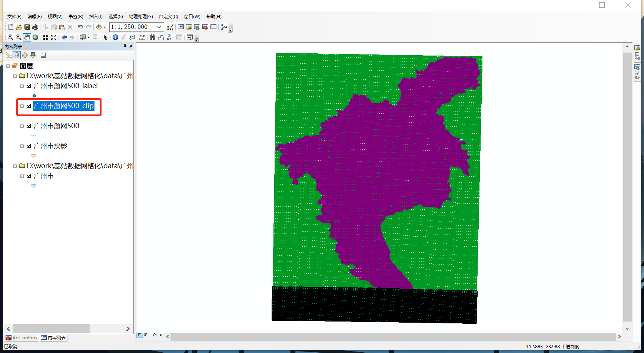Click Fixed Zoom Out
The width and height of the screenshot is (644, 353).
[x=54, y=37]
